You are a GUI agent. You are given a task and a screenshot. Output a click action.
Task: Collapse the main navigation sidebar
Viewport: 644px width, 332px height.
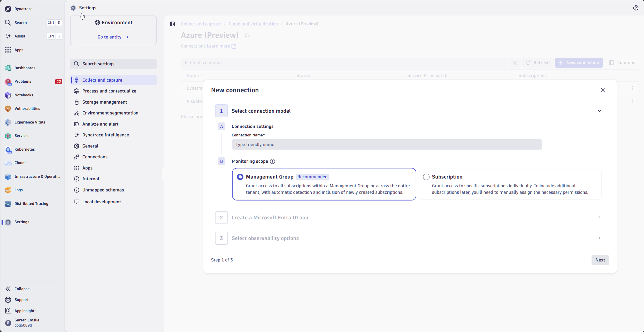33,289
